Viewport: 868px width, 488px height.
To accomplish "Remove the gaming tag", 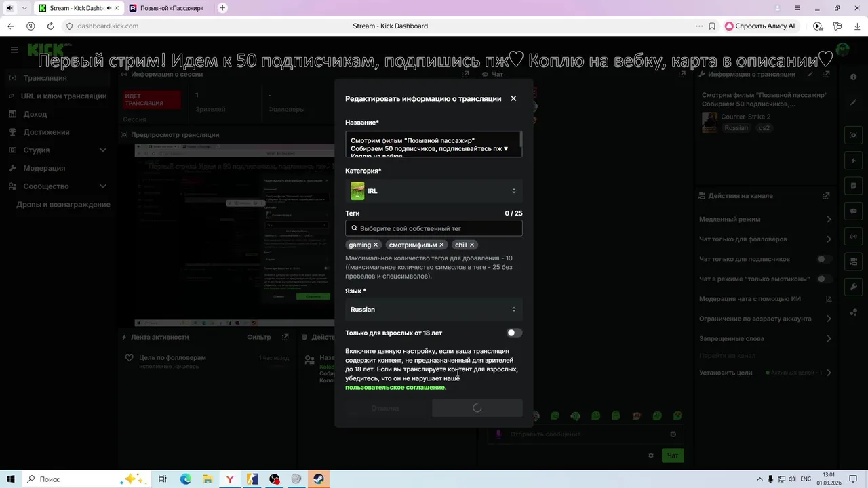I will pos(376,245).
